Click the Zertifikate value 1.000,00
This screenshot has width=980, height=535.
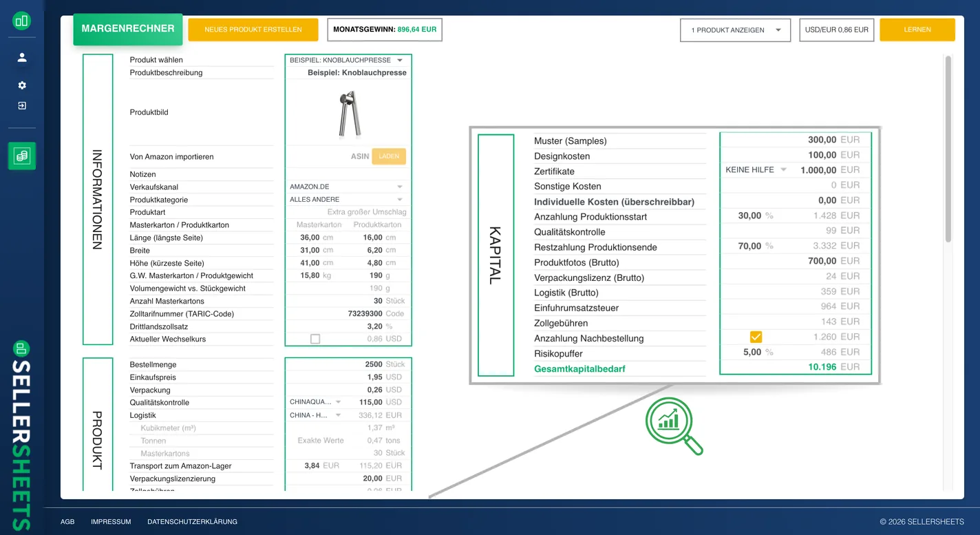[818, 170]
